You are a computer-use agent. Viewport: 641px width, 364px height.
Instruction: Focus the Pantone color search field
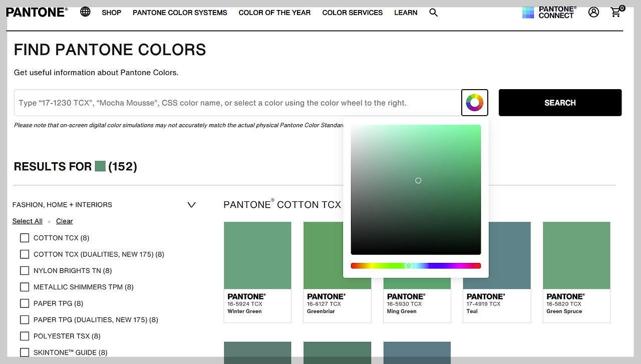click(x=237, y=103)
